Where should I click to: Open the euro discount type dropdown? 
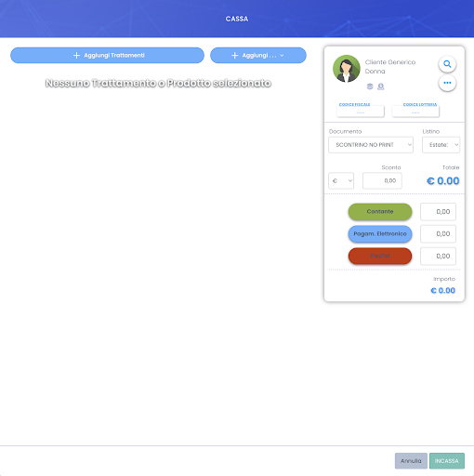click(341, 180)
